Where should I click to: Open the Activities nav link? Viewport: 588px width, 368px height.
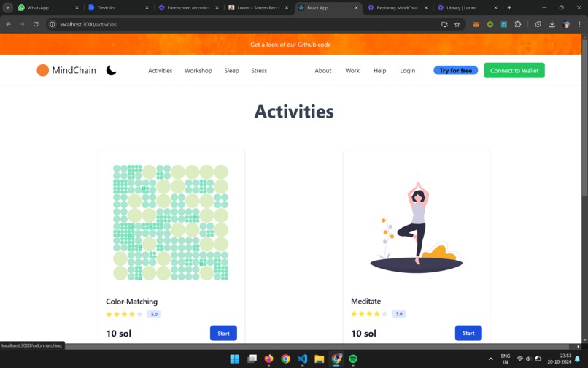tap(160, 71)
